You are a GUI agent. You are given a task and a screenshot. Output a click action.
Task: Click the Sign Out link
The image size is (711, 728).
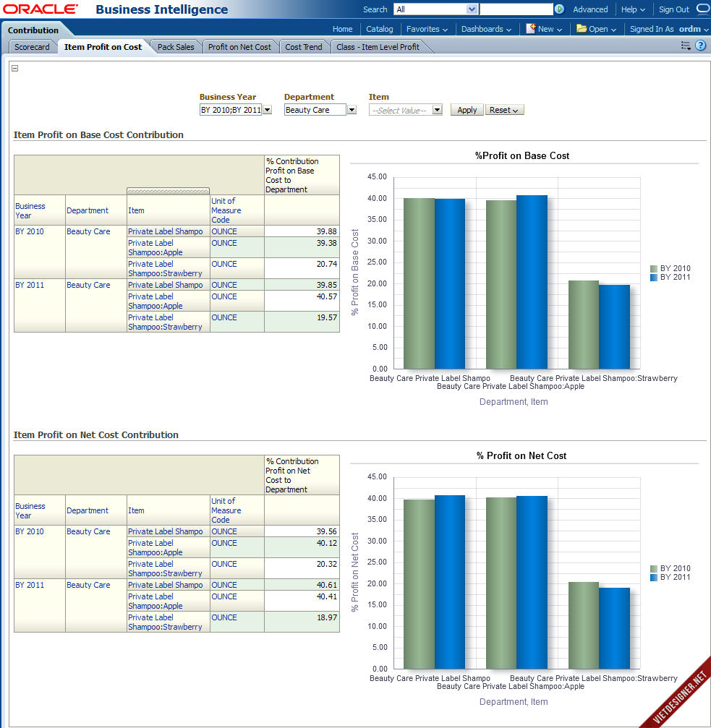click(673, 9)
